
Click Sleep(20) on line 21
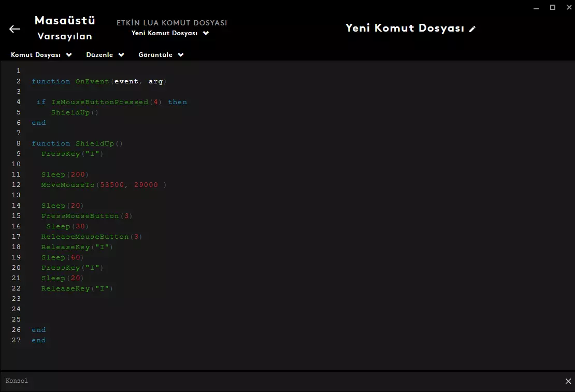click(x=62, y=278)
